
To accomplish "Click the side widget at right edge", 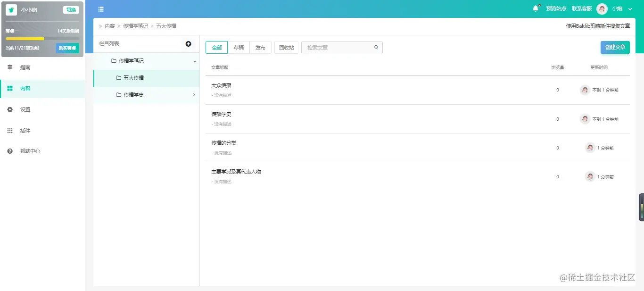I will point(641,207).
